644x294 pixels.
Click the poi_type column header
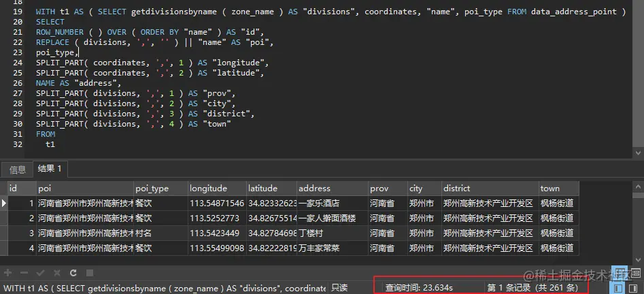point(160,189)
